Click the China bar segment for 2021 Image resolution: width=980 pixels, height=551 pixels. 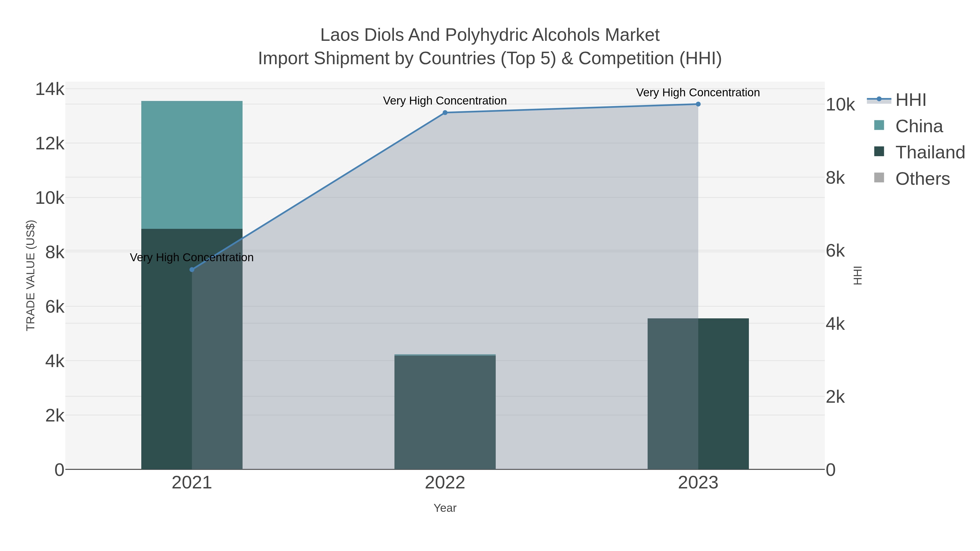tap(192, 165)
